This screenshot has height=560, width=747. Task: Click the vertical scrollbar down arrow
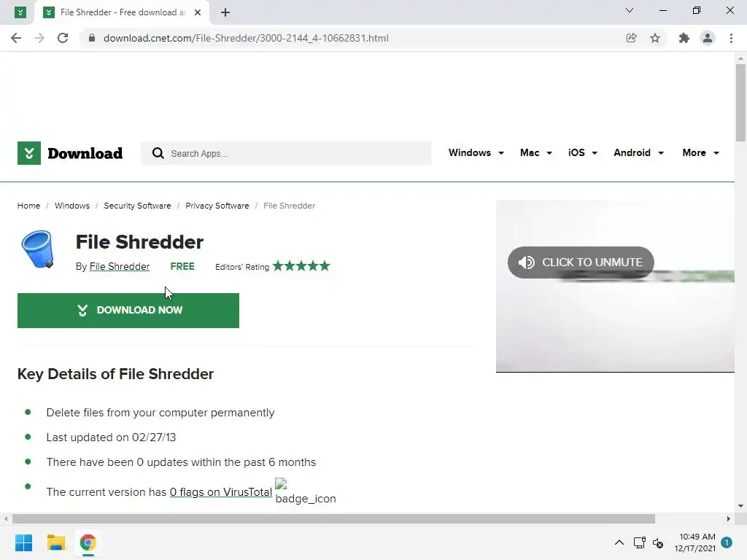740,506
